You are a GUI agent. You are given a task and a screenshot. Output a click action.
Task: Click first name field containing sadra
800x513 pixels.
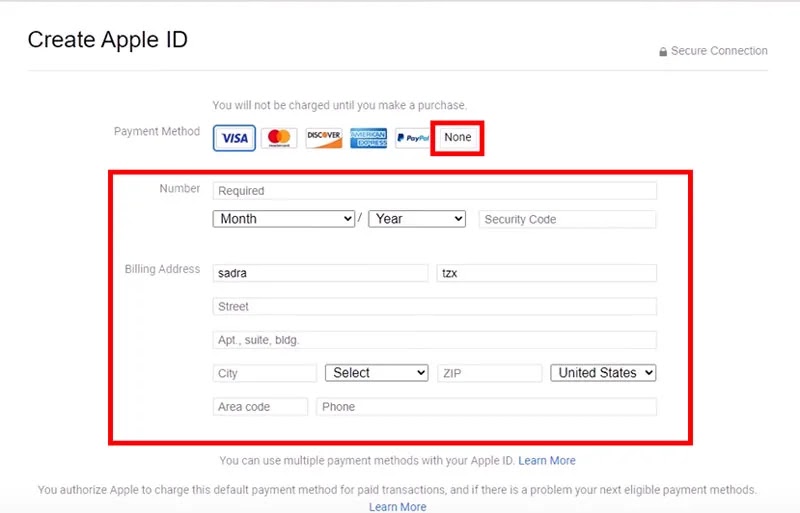click(320, 273)
